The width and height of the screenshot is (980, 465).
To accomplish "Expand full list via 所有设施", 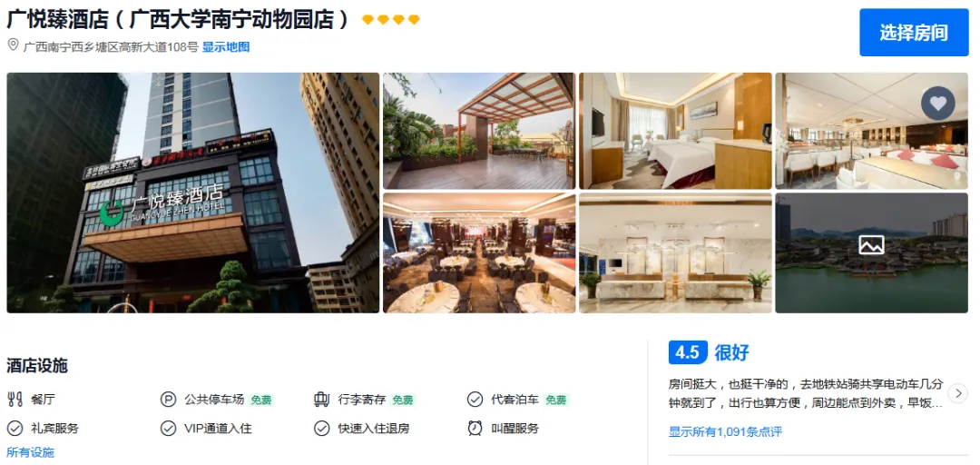I will pyautogui.click(x=31, y=452).
